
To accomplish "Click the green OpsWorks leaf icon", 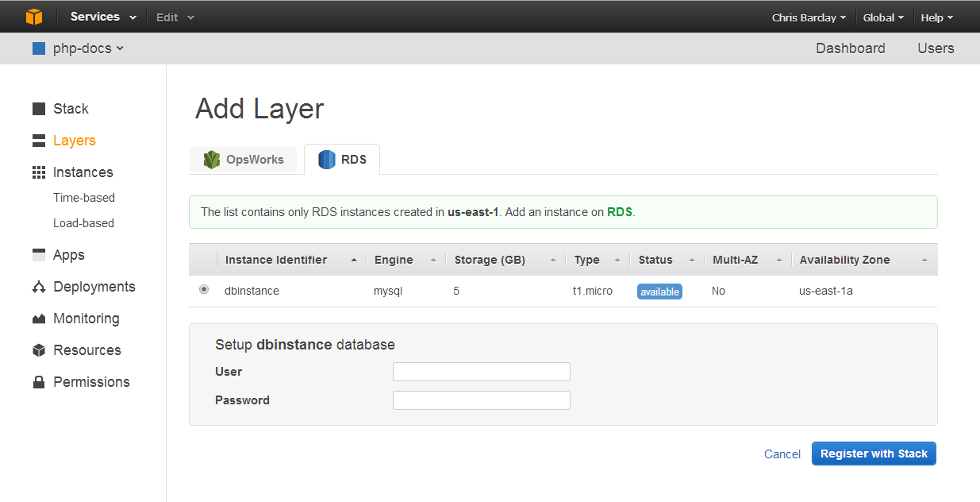I will pos(211,159).
